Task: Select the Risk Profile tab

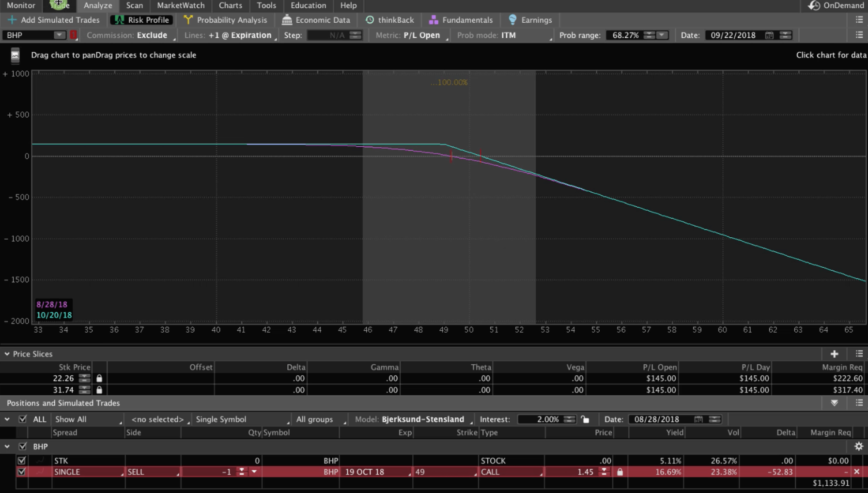Action: (x=142, y=20)
